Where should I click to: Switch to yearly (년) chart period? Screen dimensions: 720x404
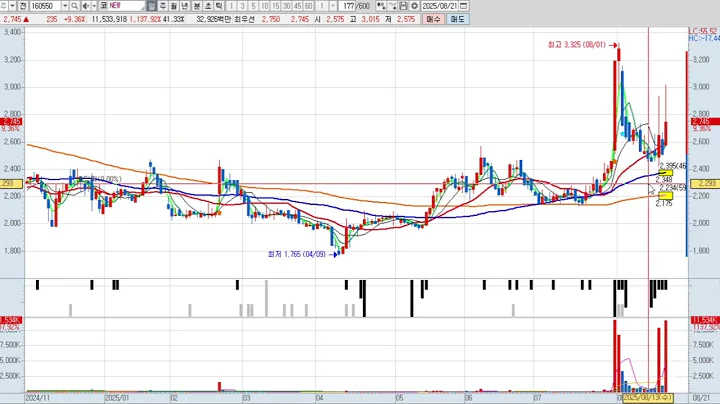point(185,6)
